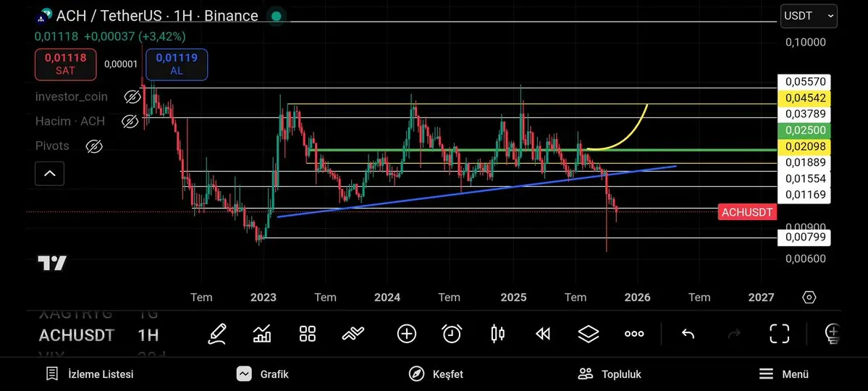The image size is (868, 391).
Task: Tap the +0,00037 (+3,42%) price change
Action: [x=135, y=36]
